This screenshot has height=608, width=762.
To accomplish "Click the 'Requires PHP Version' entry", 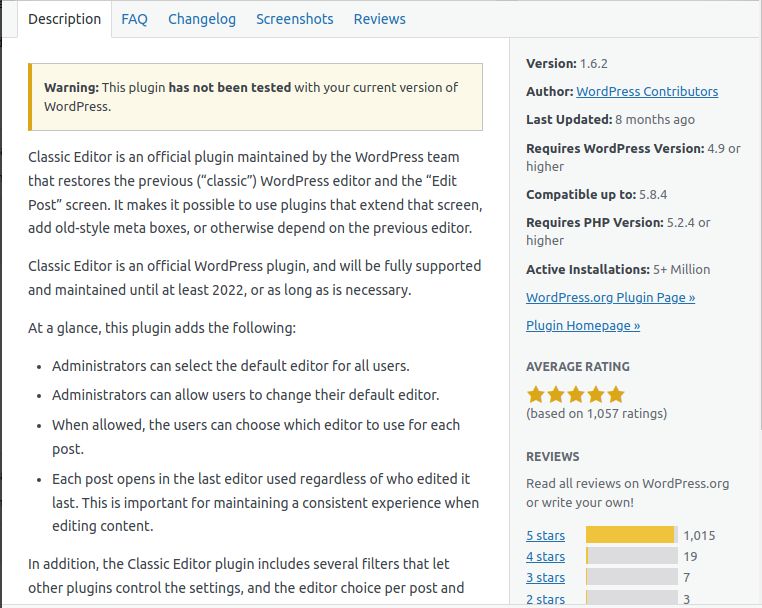I will 618,231.
